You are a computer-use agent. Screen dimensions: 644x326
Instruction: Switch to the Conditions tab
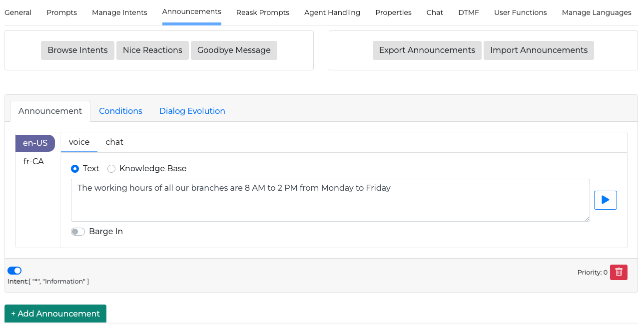(x=120, y=111)
